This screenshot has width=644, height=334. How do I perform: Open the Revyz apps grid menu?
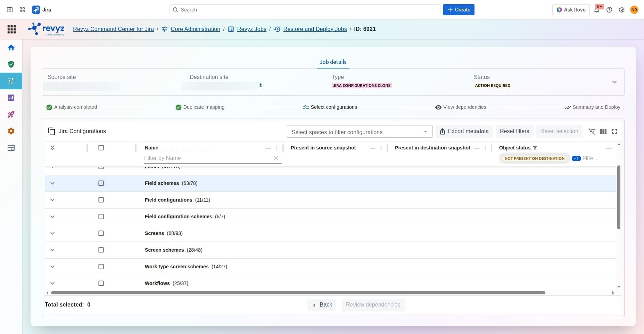pos(11,29)
